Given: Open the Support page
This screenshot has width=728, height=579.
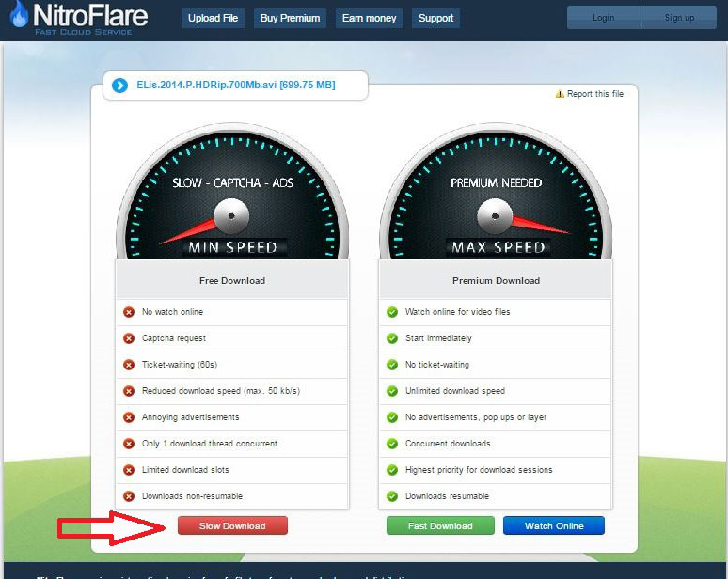Looking at the screenshot, I should click(x=435, y=18).
